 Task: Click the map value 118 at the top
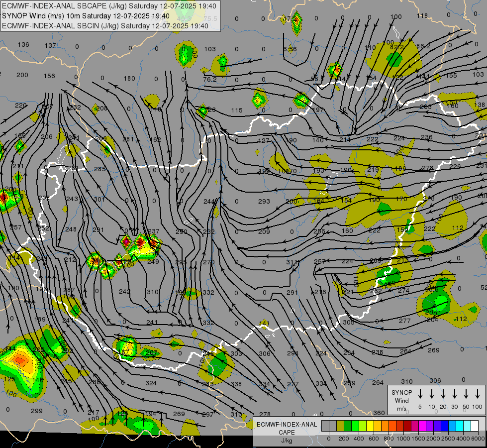click(x=422, y=15)
